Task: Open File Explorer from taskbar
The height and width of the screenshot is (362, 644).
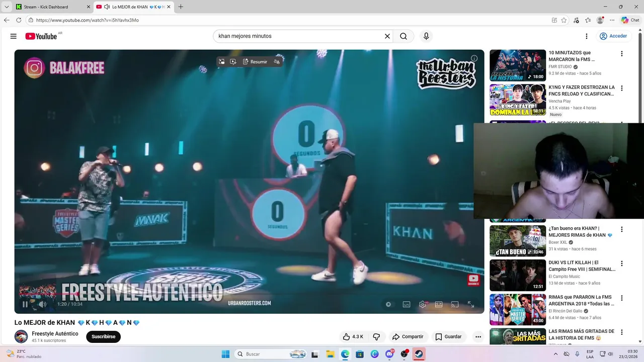Action: point(330,354)
